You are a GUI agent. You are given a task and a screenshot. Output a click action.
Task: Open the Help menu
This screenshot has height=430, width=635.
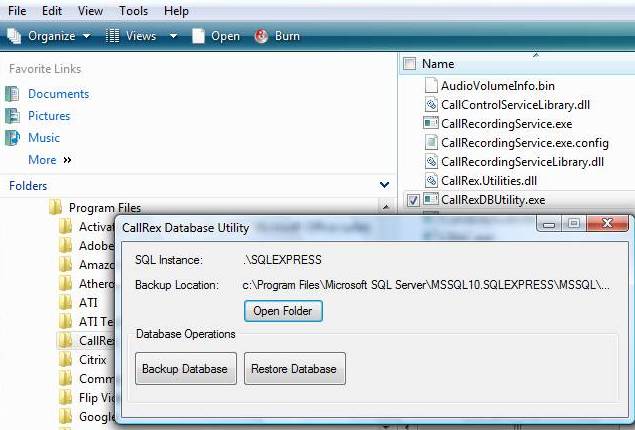click(x=176, y=11)
